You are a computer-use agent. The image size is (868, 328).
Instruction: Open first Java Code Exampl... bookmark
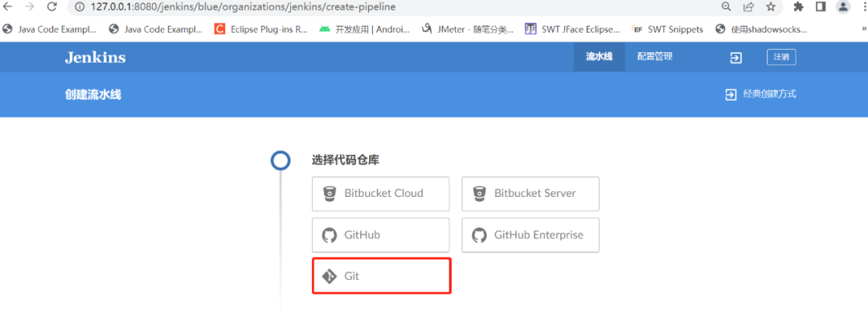(x=50, y=30)
